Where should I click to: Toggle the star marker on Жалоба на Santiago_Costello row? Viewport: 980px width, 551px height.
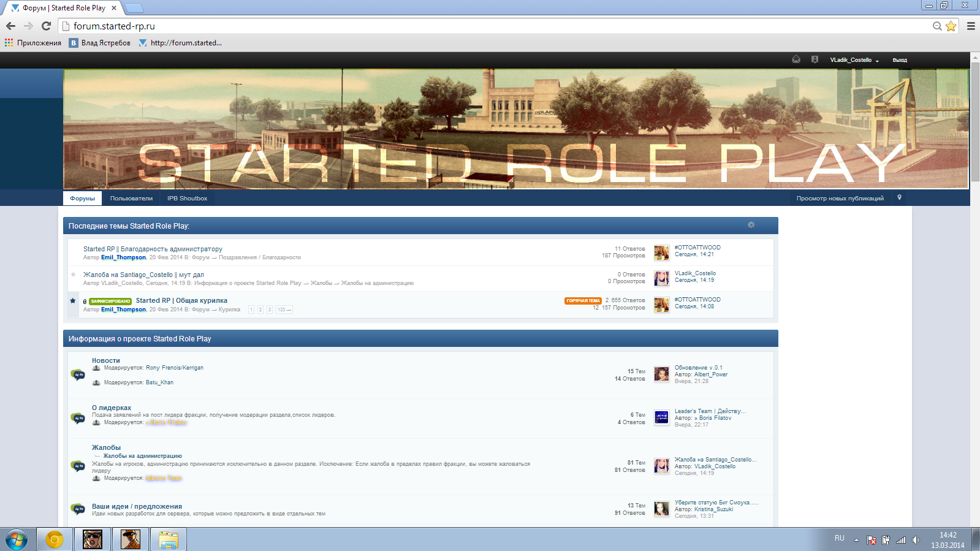tap(74, 274)
